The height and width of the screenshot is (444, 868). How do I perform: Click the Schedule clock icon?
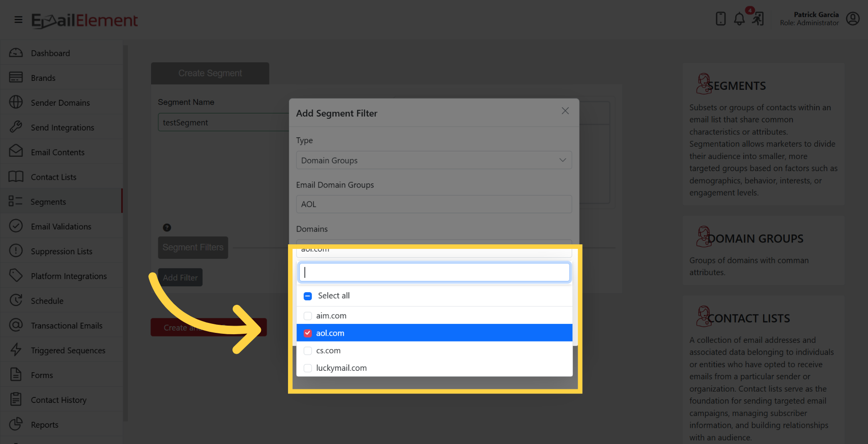pyautogui.click(x=16, y=300)
